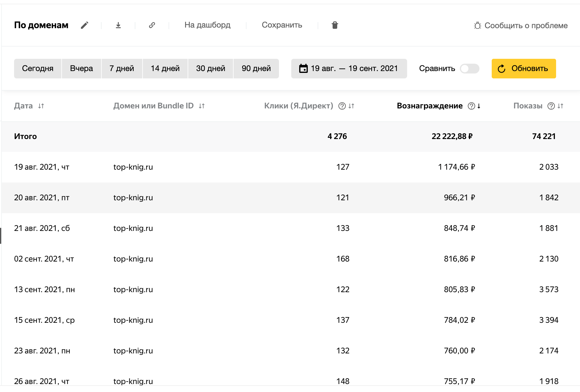Select the 7 дней period tab

pos(122,69)
